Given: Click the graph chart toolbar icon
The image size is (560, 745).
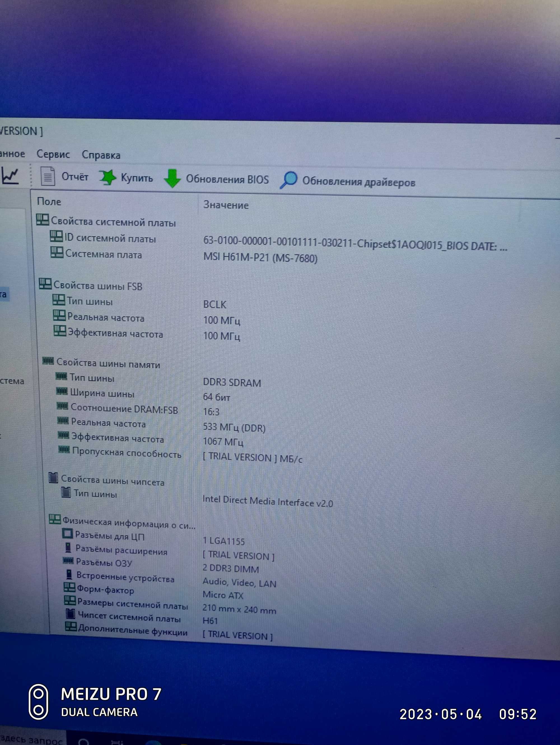Looking at the screenshot, I should pyautogui.click(x=10, y=176).
